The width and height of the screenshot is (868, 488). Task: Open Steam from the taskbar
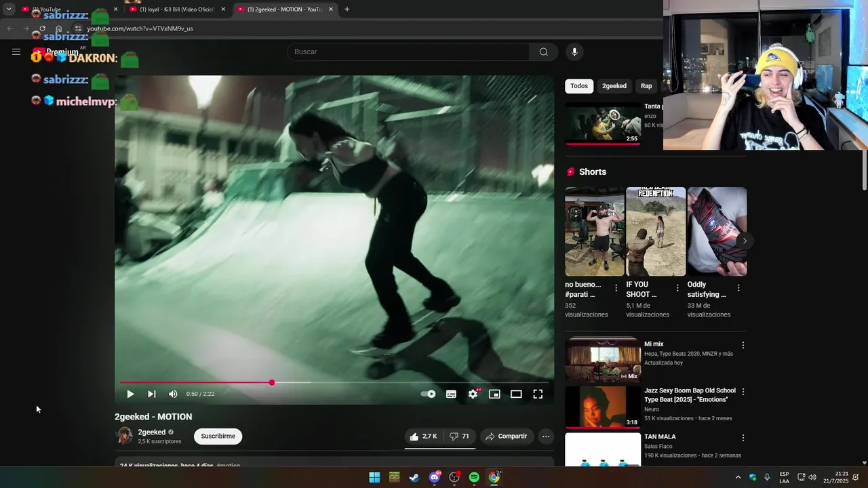click(x=414, y=477)
